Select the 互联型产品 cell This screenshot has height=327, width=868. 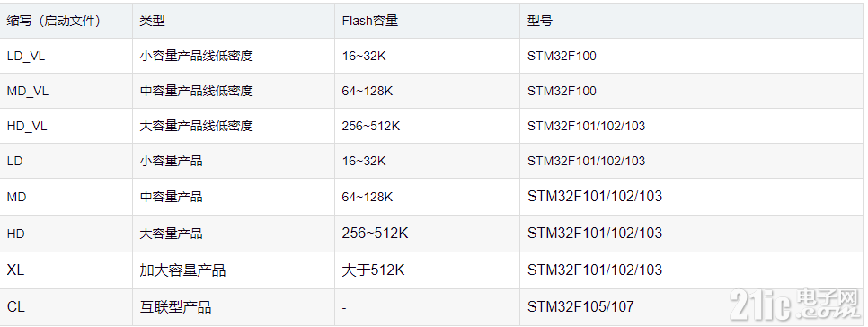click(175, 306)
